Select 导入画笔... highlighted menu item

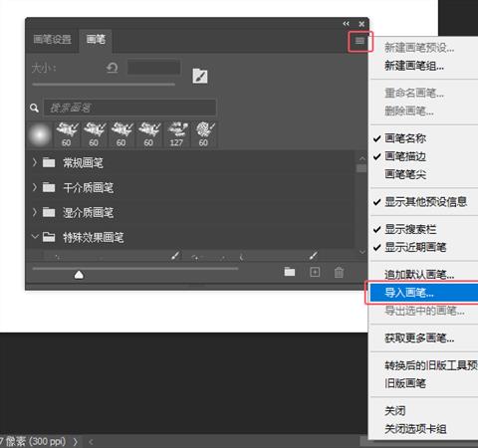pyautogui.click(x=424, y=293)
